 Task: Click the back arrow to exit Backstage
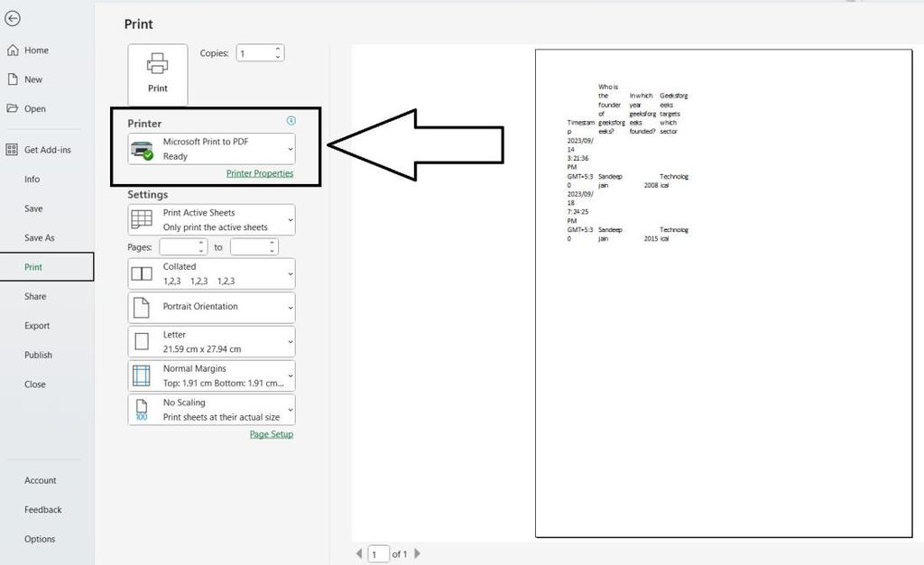pyautogui.click(x=13, y=18)
